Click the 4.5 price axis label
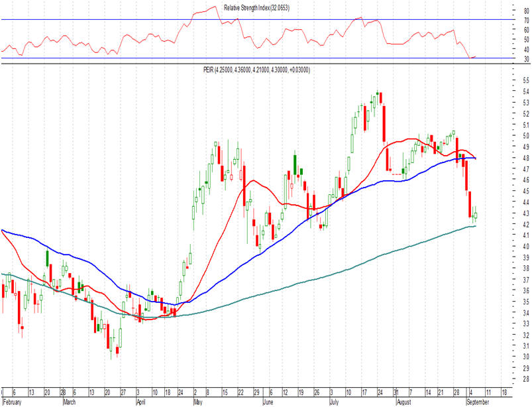This screenshot has width=532, height=407. point(526,191)
